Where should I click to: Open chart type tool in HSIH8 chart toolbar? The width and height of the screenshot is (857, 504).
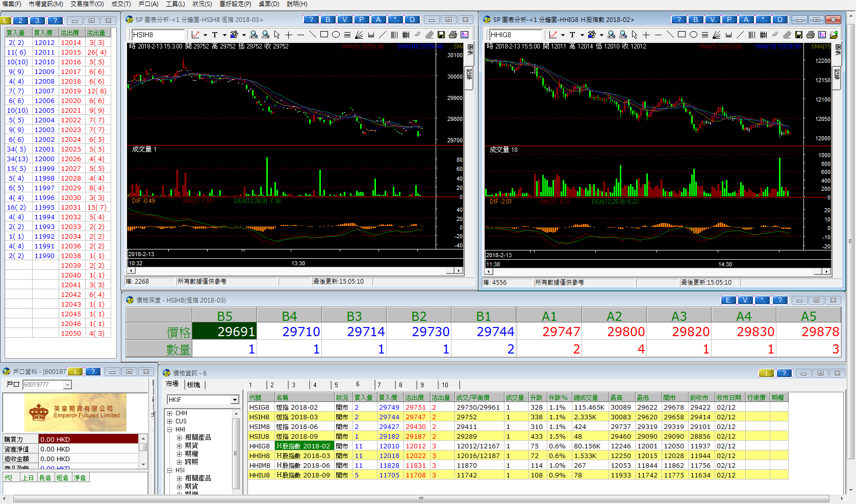point(195,35)
